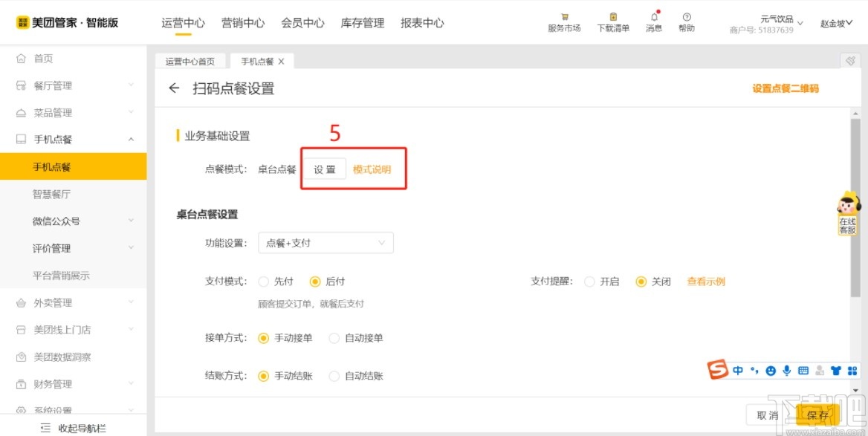Open the 模式说明 mode explanation link
The width and height of the screenshot is (868, 436).
coord(373,169)
